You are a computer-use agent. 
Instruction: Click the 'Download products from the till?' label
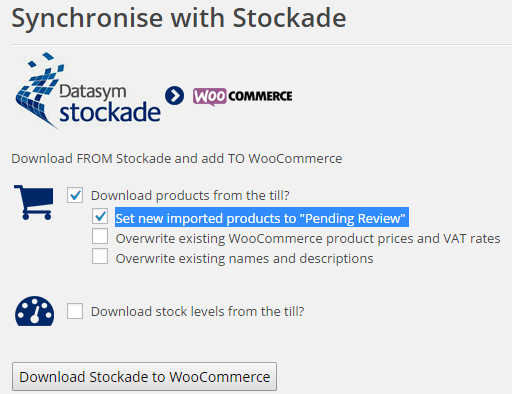coord(190,195)
